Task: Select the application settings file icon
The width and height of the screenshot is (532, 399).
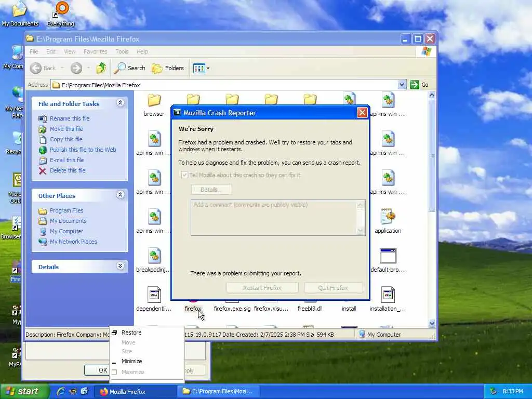Action: click(x=388, y=217)
